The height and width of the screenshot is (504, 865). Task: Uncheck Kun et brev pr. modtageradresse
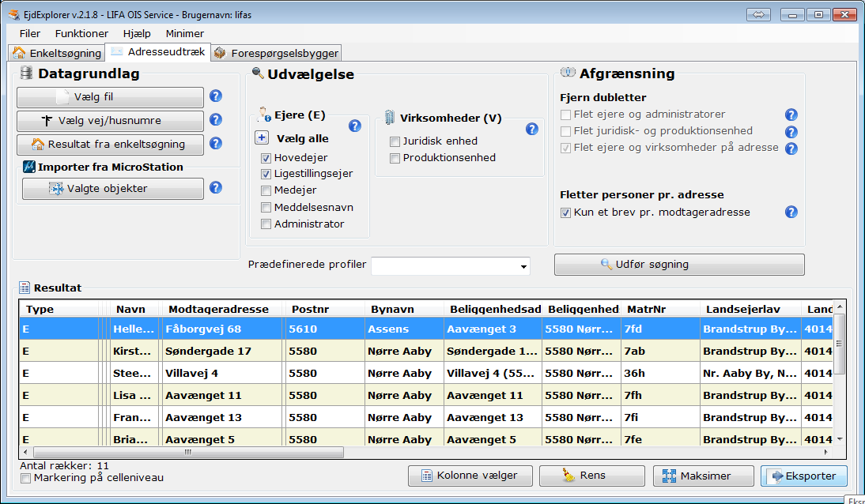(564, 212)
